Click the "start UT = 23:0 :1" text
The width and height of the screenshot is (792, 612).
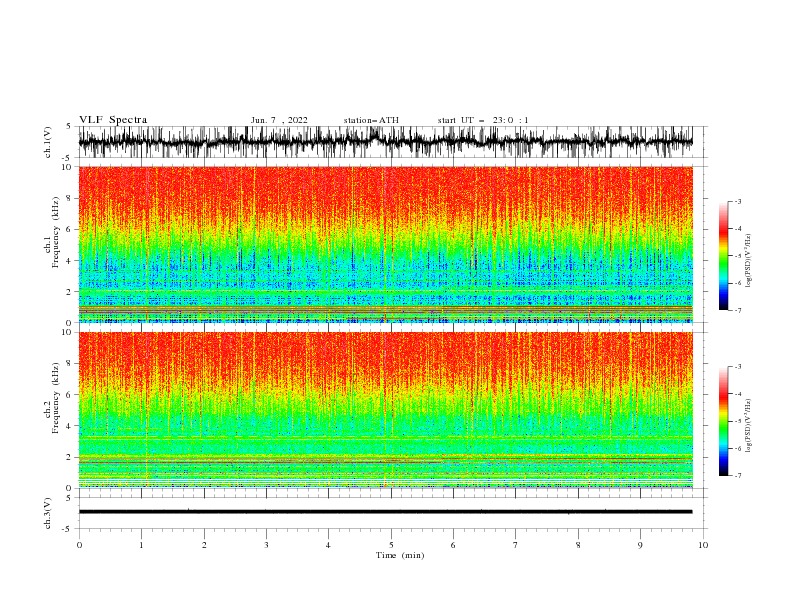[483, 120]
